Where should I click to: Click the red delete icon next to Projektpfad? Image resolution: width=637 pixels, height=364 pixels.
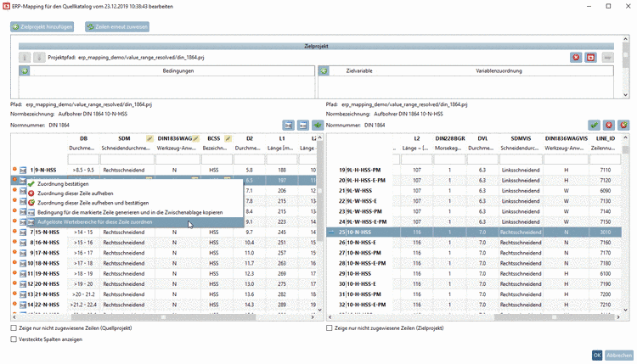(576, 57)
